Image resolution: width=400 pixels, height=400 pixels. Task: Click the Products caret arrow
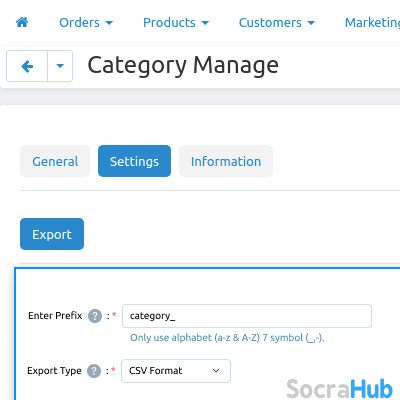[x=205, y=23]
